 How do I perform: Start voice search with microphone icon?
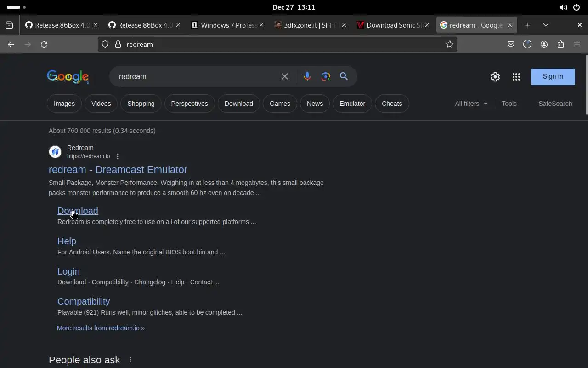click(307, 76)
